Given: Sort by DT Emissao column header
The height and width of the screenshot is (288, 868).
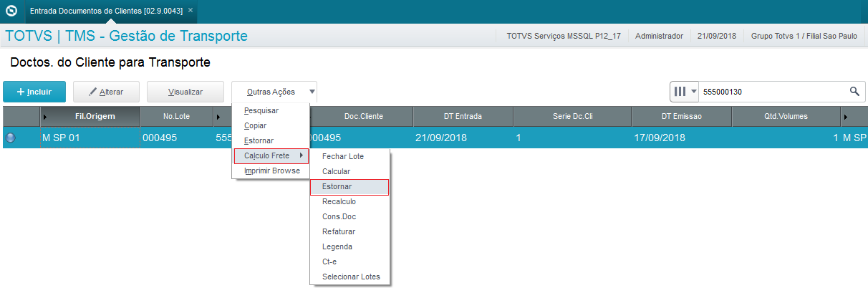Looking at the screenshot, I should point(681,116).
